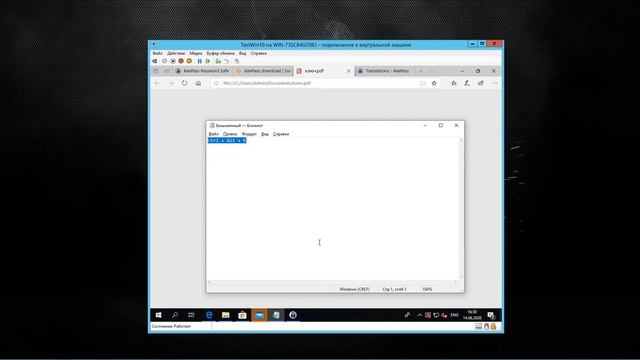
Task: Open Task View on the taskbar
Action: tap(191, 315)
